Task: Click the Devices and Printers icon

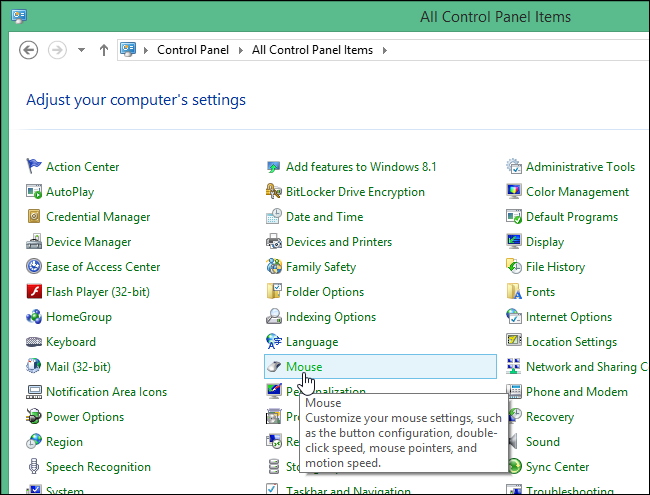Action: [274, 242]
